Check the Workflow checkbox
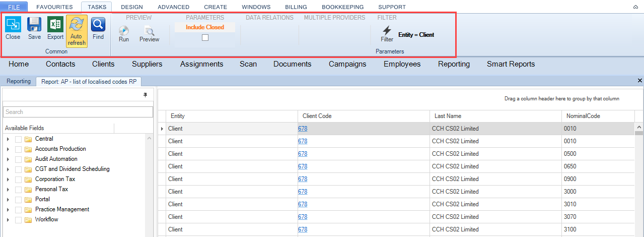The height and width of the screenshot is (237, 644). (18, 220)
